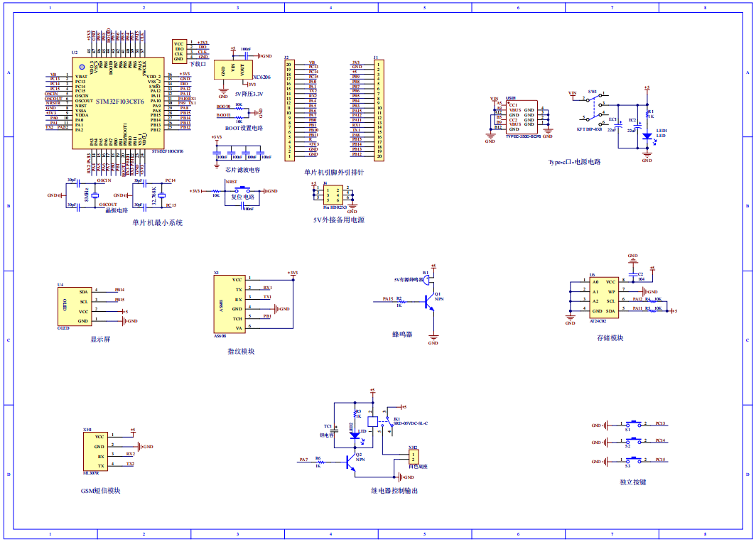Select the JK1 SRD-05VDC-SL-C relay contact

pos(389,421)
